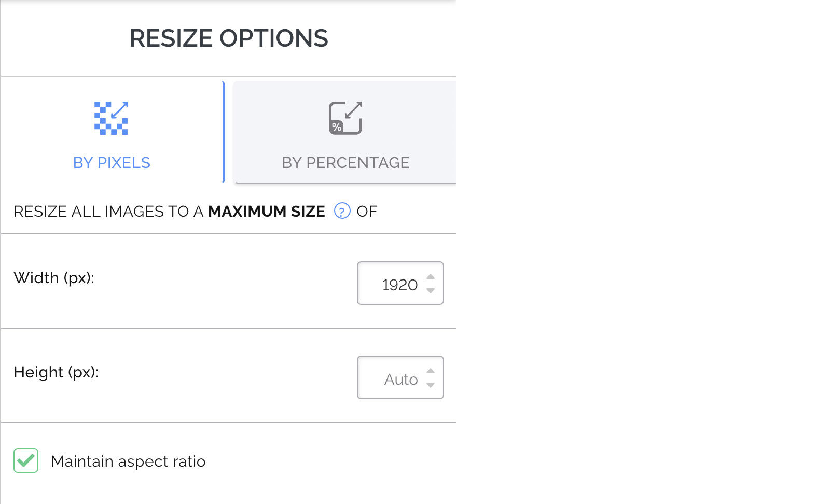Select the By Pixels checkerboard icon
Image resolution: width=830 pixels, height=504 pixels.
coord(111,118)
